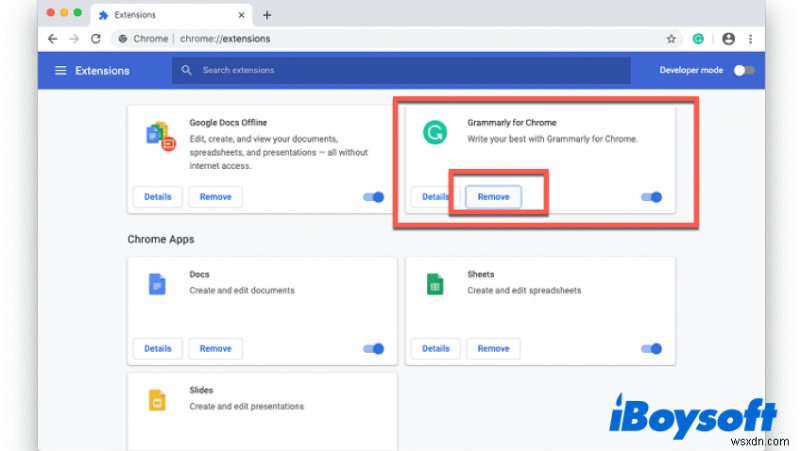Screen dimensions: 800x451
Task: Enable Developer mode toggle
Action: pos(743,70)
